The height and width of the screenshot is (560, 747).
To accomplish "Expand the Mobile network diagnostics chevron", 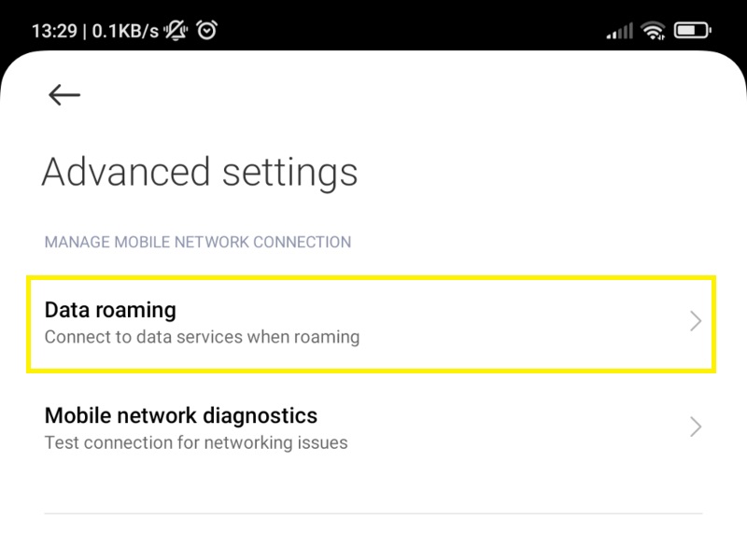I will click(x=696, y=427).
